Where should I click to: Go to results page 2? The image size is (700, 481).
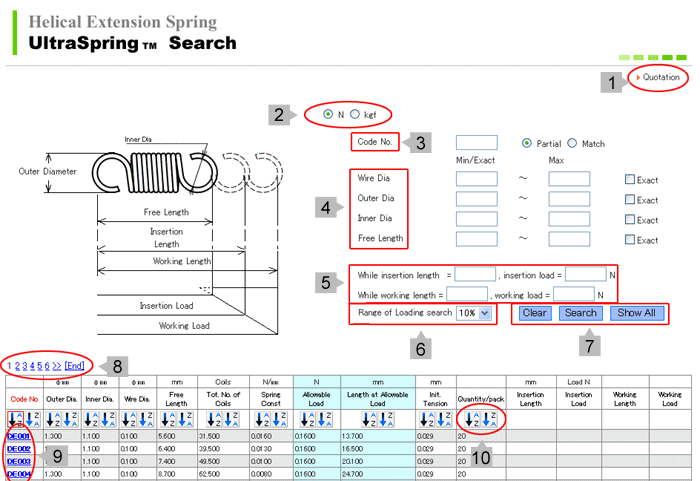pos(15,367)
